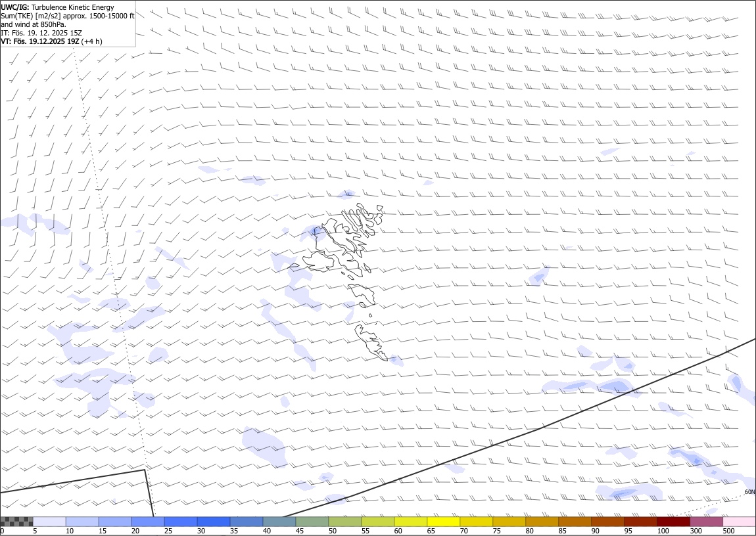
Task: Click the legend scale number 25
Action: click(168, 531)
